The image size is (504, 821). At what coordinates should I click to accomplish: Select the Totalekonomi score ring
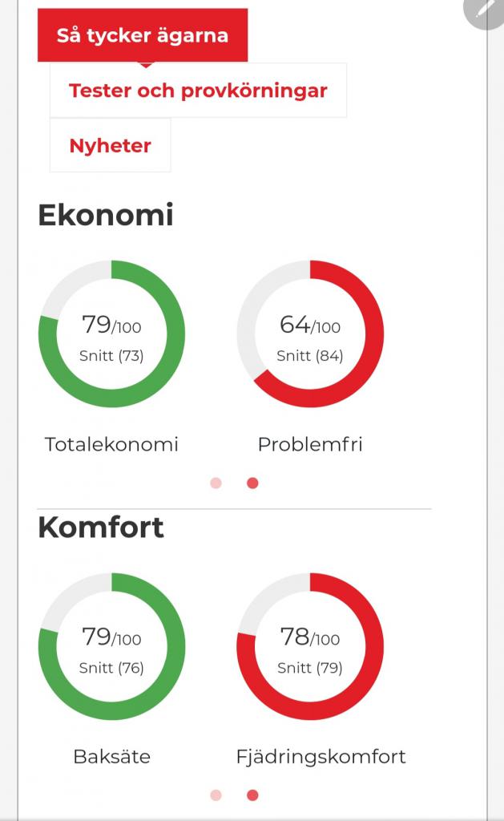point(111,334)
